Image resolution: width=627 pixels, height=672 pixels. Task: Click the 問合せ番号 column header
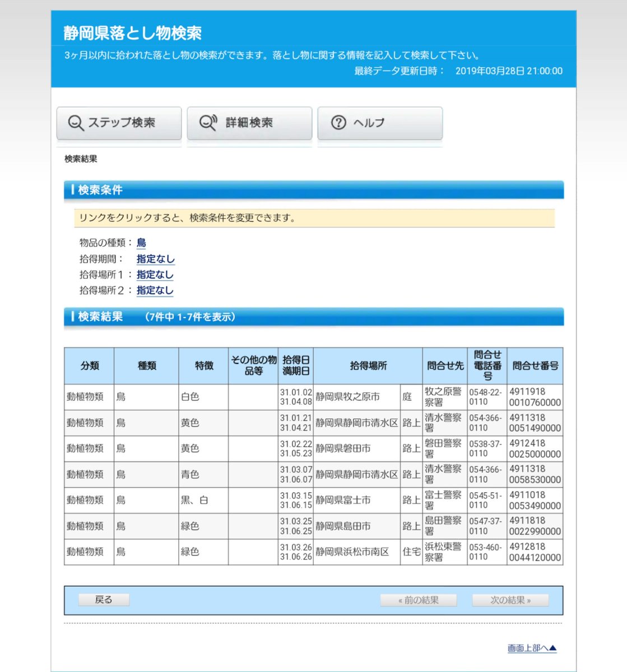(535, 366)
